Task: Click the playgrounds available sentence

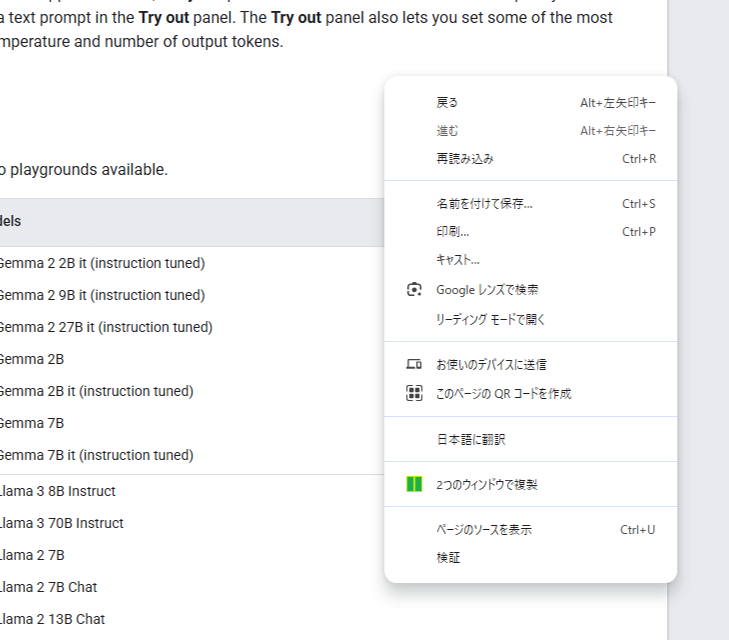Action: [x=84, y=170]
